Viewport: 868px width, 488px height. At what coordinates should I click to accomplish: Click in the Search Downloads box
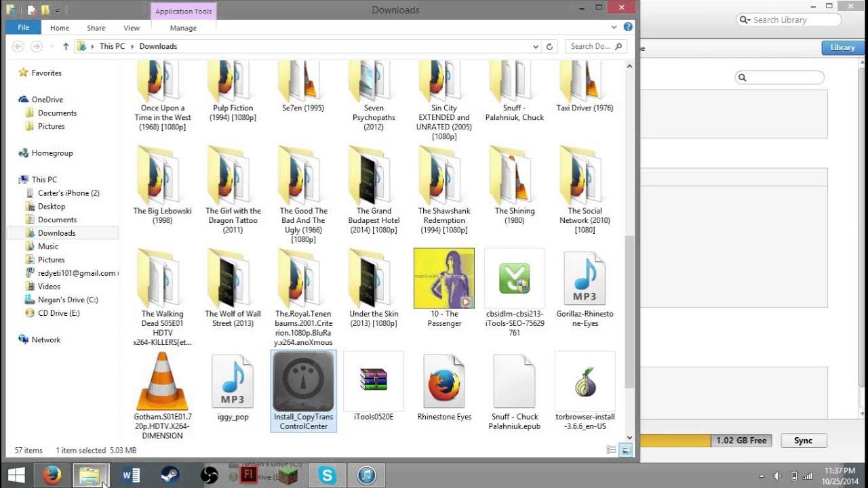596,47
